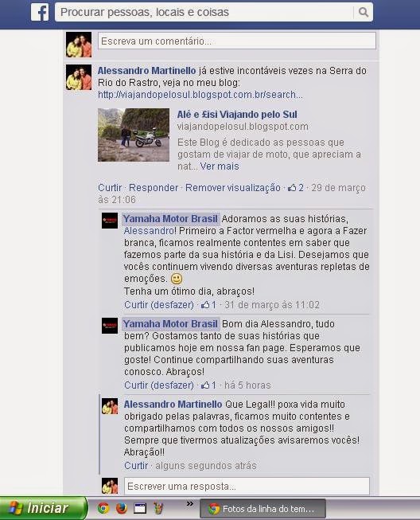Click the thumbs-up count on Alessandro's comment
Screen dimensions: 420x520
pos(296,188)
